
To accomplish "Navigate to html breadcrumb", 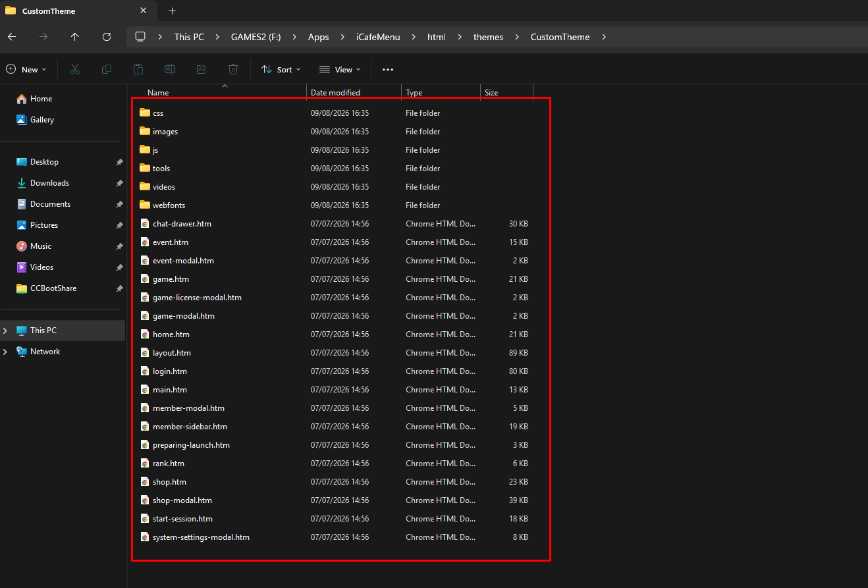I will (437, 37).
